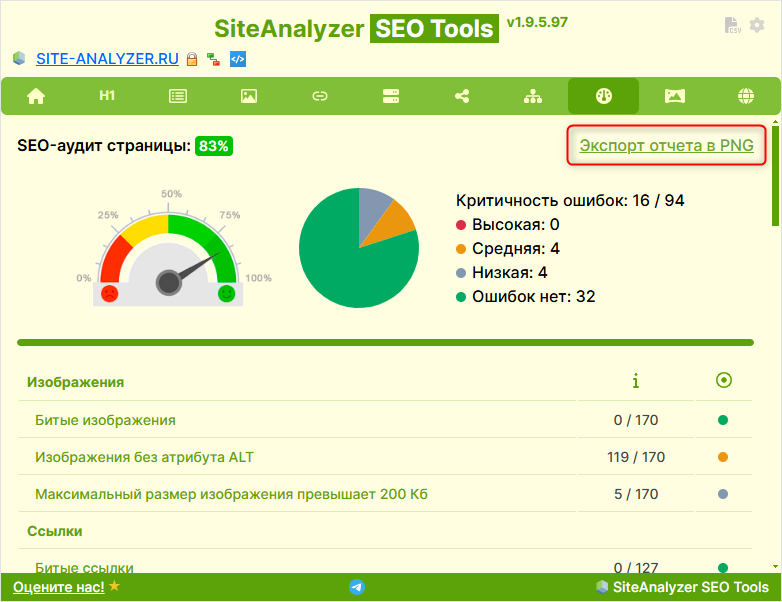Click Экспорт отчета в PNG link
This screenshot has height=602, width=782.
666,145
